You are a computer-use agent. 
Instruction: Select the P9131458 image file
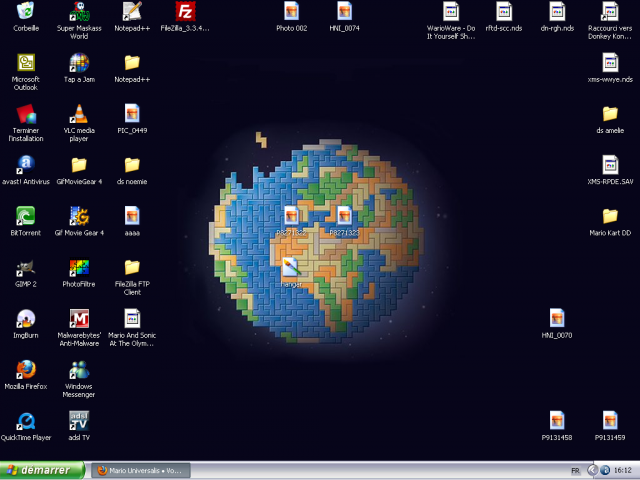[557, 421]
